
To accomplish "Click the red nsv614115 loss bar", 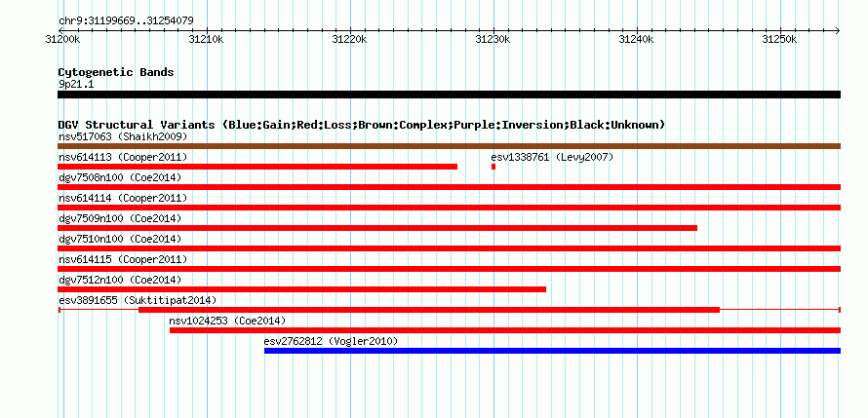I will coord(449,269).
